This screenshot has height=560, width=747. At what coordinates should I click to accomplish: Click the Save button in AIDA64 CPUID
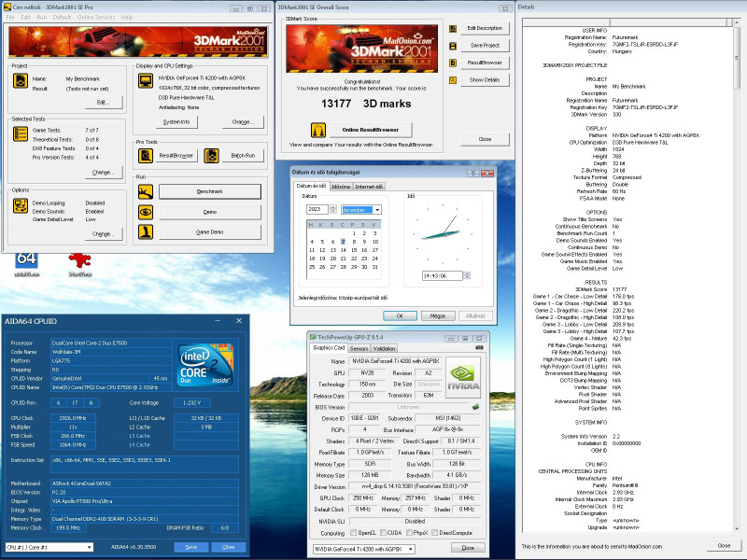191,547
